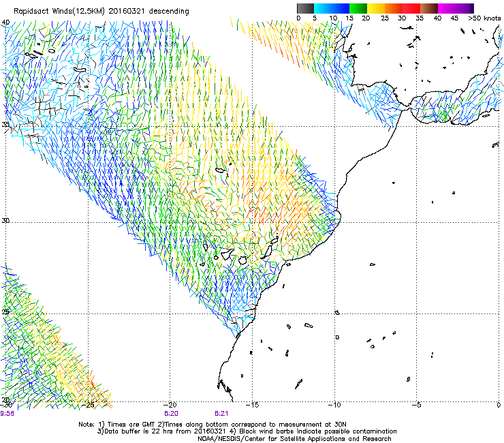Click the Madeira island outline near 33N
Viewport: 504px width, 443px height.
click(x=220, y=170)
